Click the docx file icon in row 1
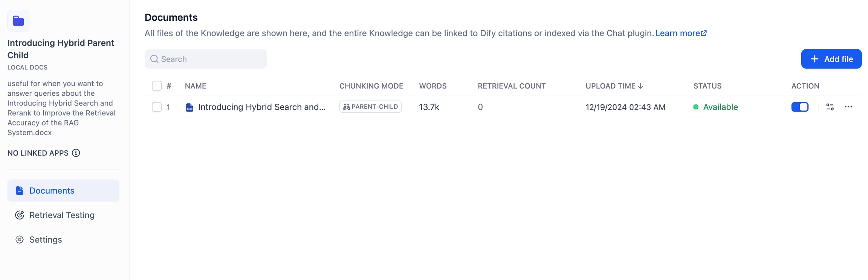868x280 pixels. (x=189, y=107)
